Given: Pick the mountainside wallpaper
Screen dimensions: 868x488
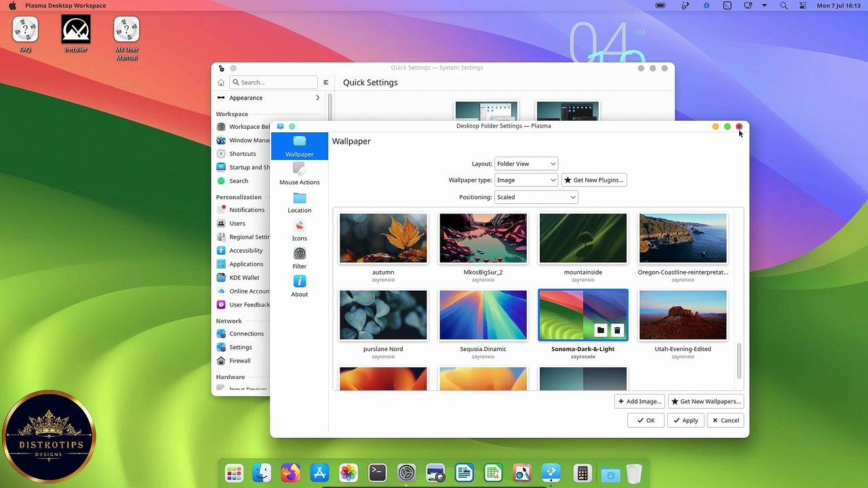Looking at the screenshot, I should point(583,239).
